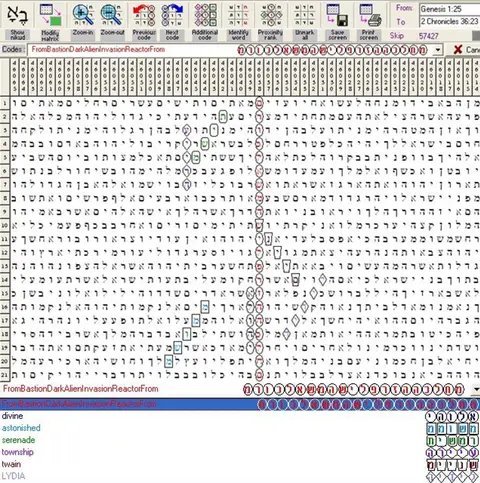This screenshot has height=483, width=480.
Task: Select the 'divine' term in the list
Action: click(12, 416)
